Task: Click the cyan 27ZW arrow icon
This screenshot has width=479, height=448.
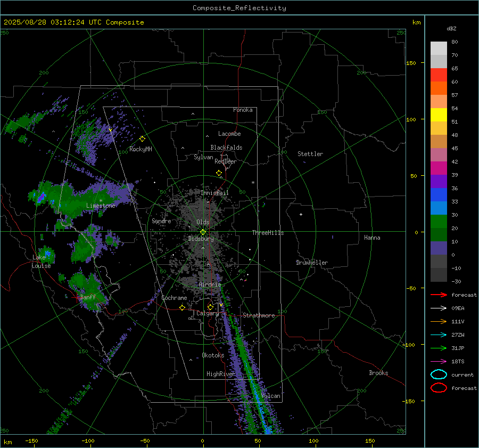Action: click(x=439, y=335)
